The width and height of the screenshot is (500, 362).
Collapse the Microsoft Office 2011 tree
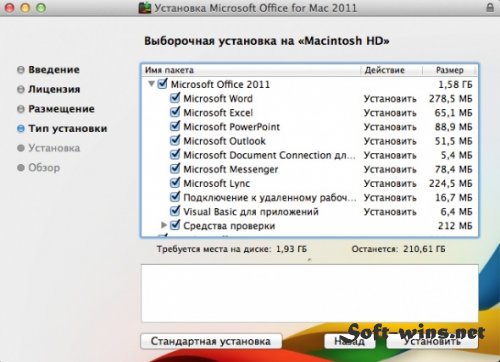[x=151, y=84]
